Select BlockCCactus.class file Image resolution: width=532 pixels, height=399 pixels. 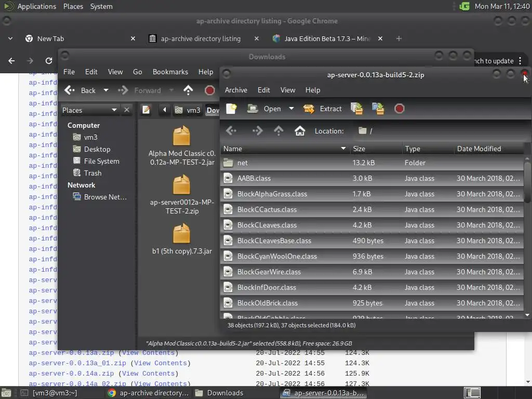coord(372,210)
